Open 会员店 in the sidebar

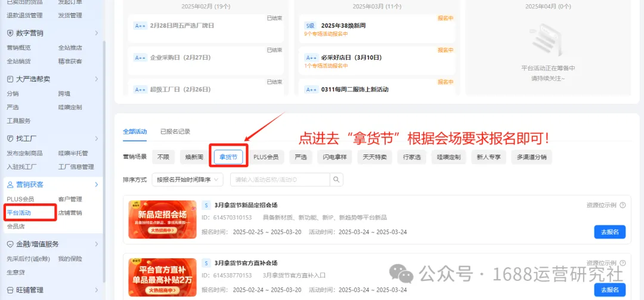click(16, 227)
